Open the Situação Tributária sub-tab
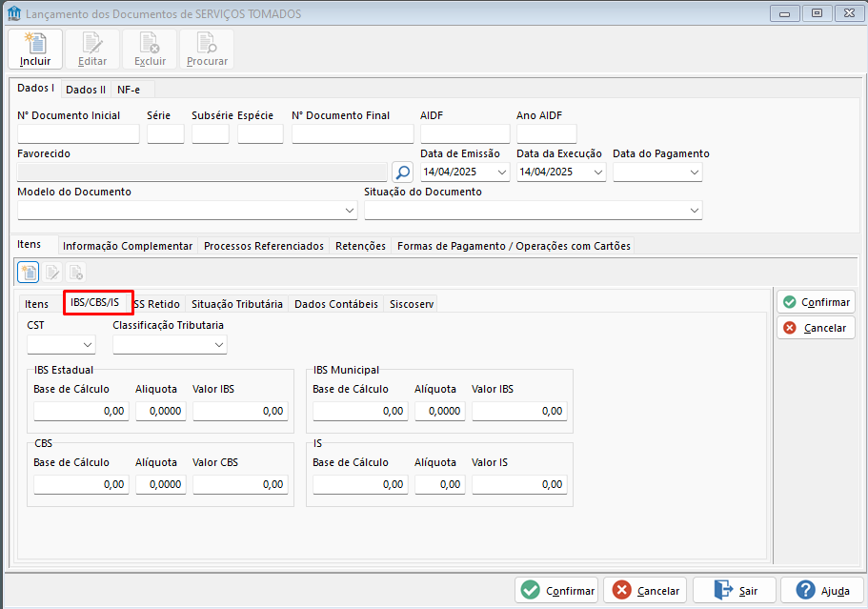This screenshot has width=868, height=609. coord(237,304)
